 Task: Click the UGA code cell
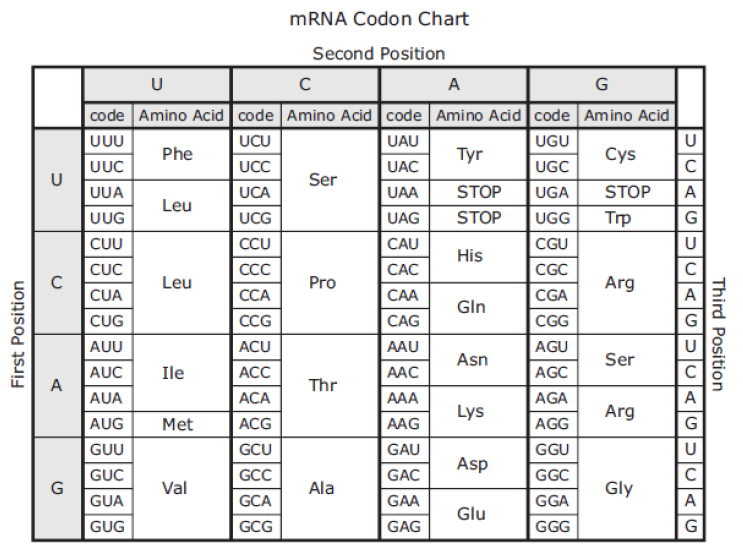tap(553, 192)
